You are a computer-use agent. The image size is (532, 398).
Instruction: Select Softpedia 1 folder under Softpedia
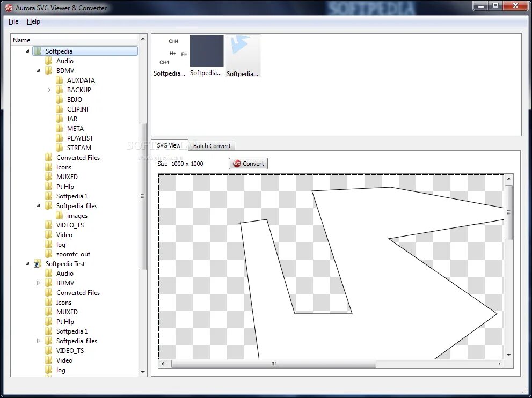(x=72, y=196)
